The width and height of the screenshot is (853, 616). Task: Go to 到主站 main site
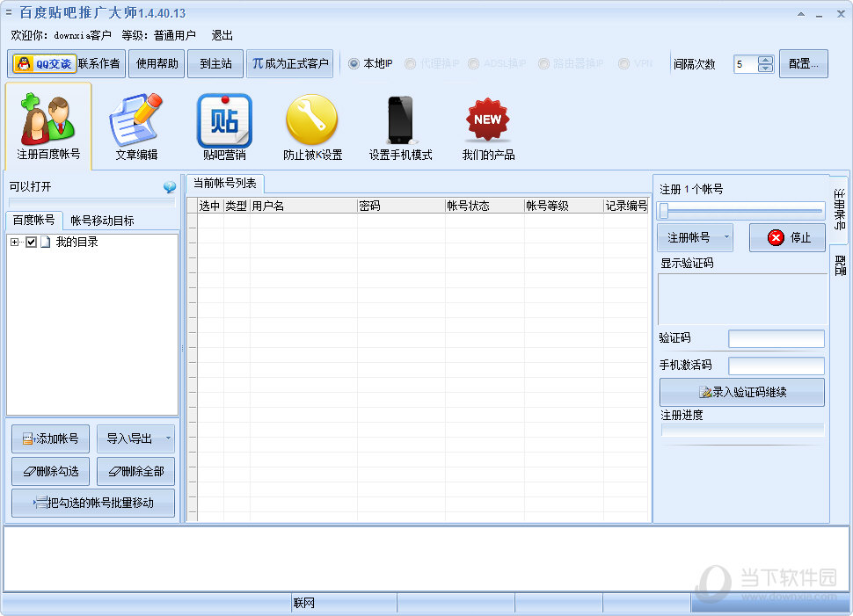point(215,63)
